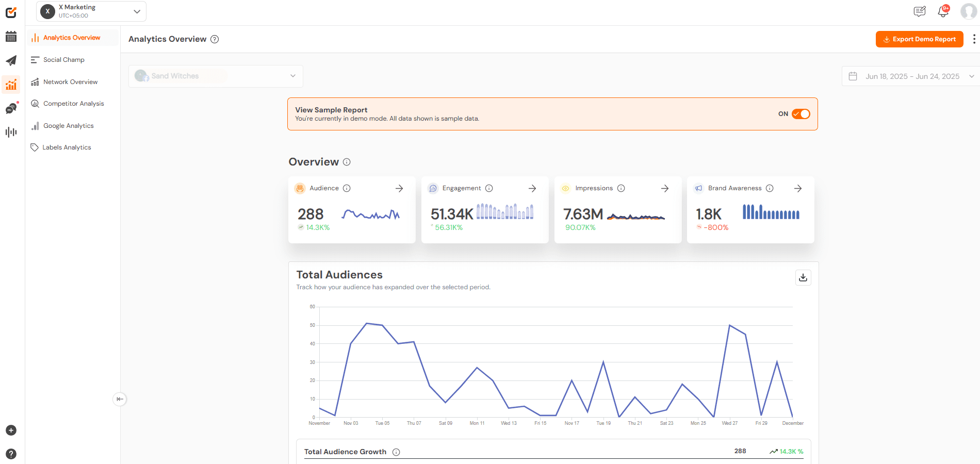Open Google Analytics section
Viewport: 980px width, 464px height.
(69, 125)
